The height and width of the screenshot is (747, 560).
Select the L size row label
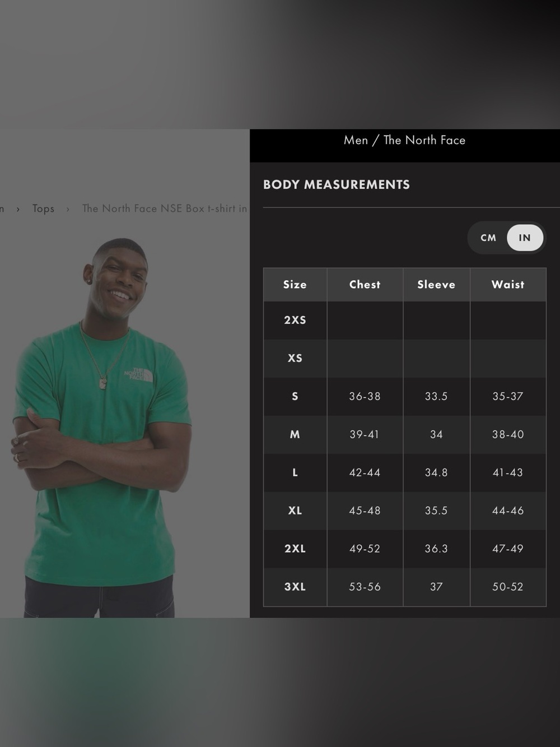point(295,472)
